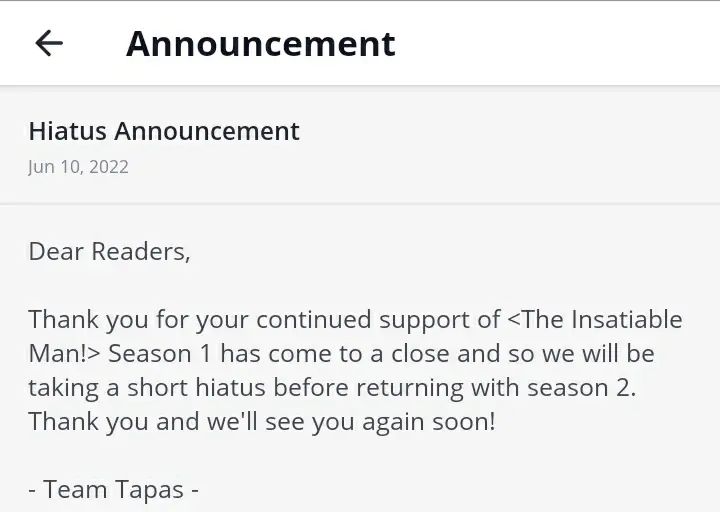Image resolution: width=720 pixels, height=512 pixels.
Task: Click the Dear Readers greeting line
Action: [109, 251]
